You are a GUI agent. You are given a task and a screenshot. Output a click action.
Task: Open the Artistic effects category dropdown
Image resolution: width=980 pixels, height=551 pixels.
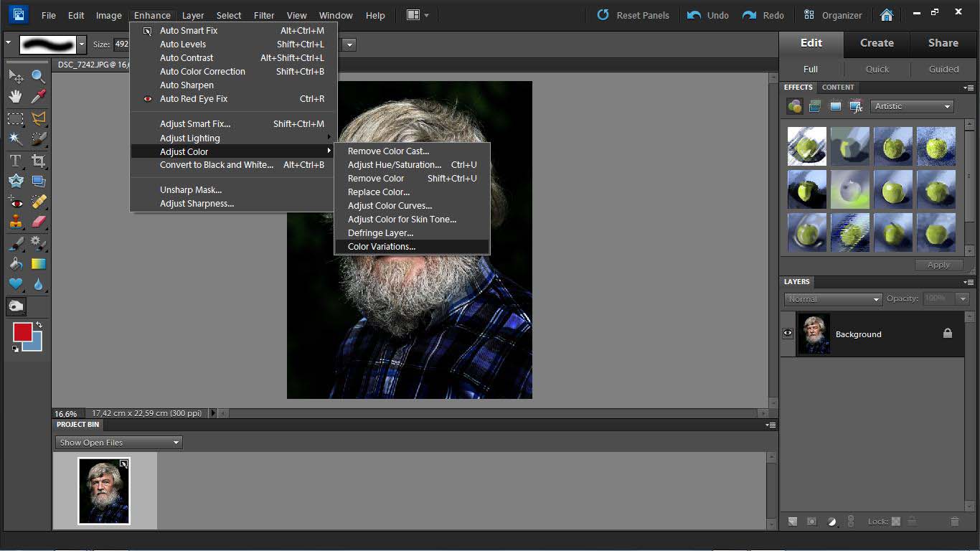coord(912,106)
